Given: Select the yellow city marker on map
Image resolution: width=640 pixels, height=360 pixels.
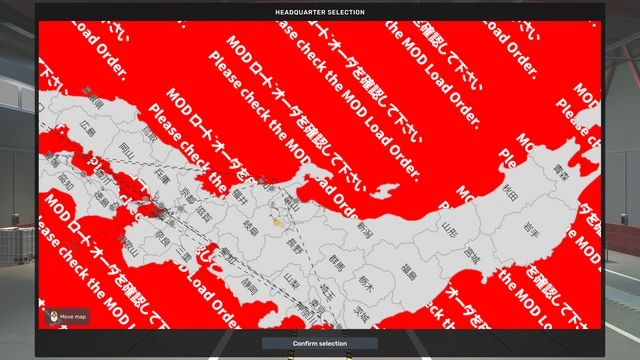Looking at the screenshot, I should pyautogui.click(x=277, y=222).
